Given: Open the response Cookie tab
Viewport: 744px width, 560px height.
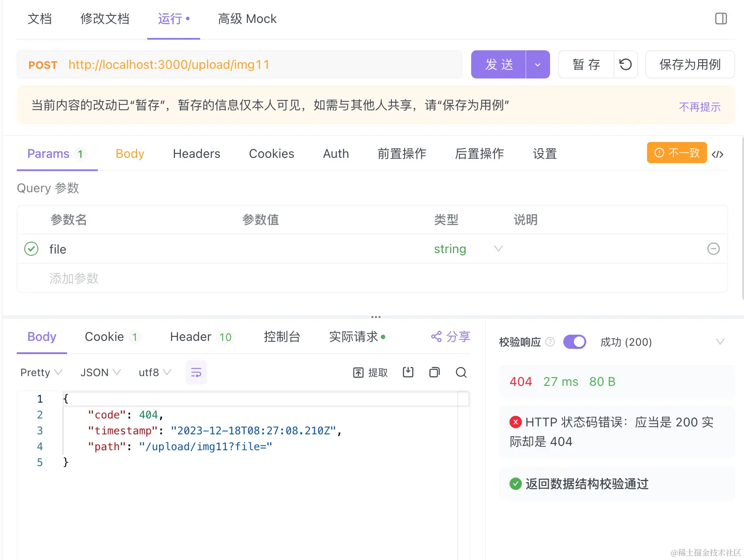Looking at the screenshot, I should point(112,337).
